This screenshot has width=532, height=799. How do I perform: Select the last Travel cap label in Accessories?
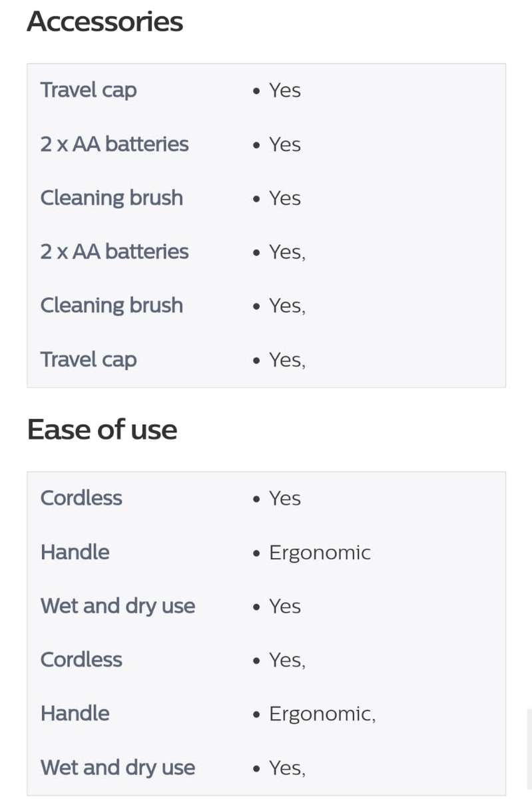pos(89,360)
